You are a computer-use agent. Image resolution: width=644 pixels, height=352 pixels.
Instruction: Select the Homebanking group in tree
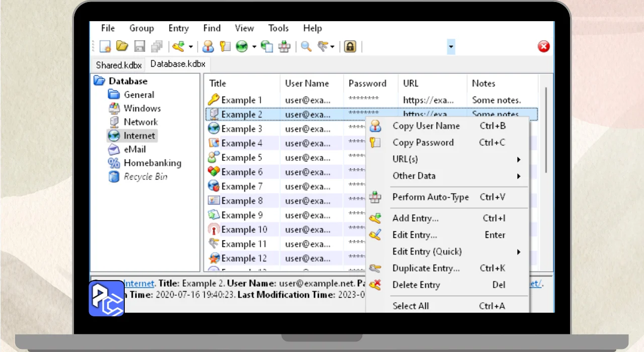point(152,163)
